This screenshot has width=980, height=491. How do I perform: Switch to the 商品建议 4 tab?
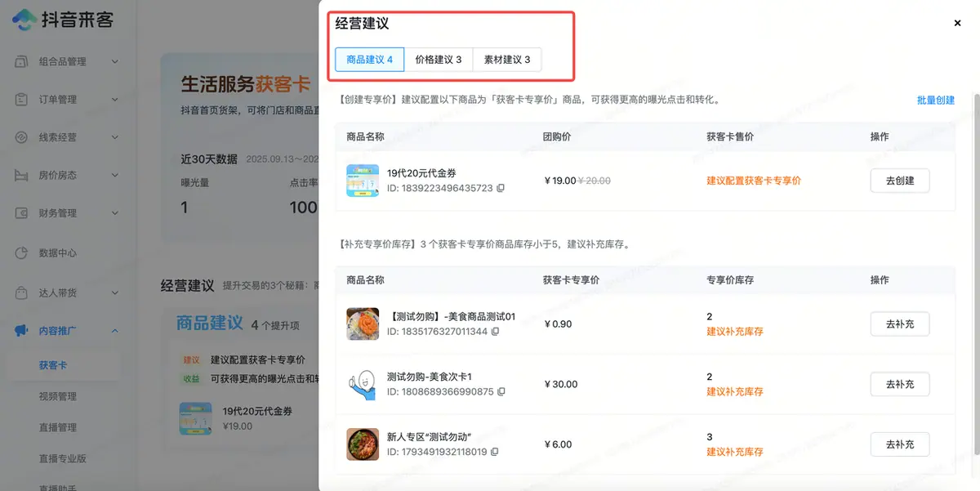point(369,60)
